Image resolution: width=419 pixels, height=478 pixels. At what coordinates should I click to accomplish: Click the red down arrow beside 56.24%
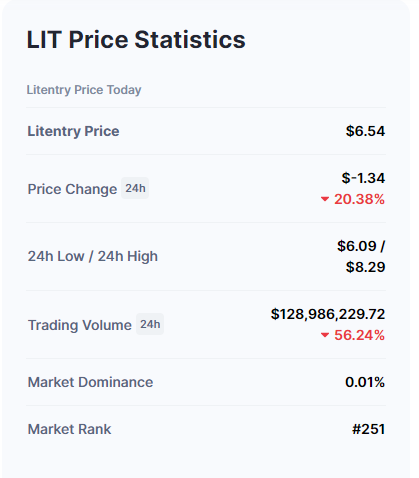325,335
